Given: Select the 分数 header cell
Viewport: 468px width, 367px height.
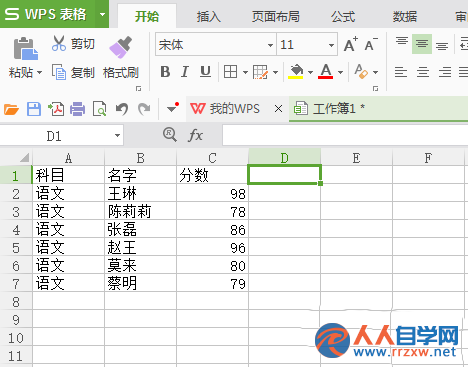Looking at the screenshot, I should pos(212,175).
